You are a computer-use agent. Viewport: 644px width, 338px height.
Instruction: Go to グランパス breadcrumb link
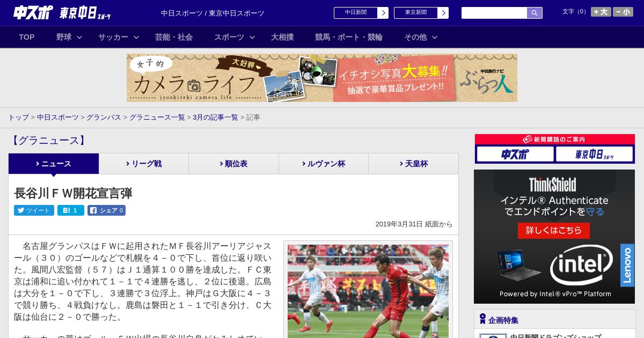[x=104, y=117]
